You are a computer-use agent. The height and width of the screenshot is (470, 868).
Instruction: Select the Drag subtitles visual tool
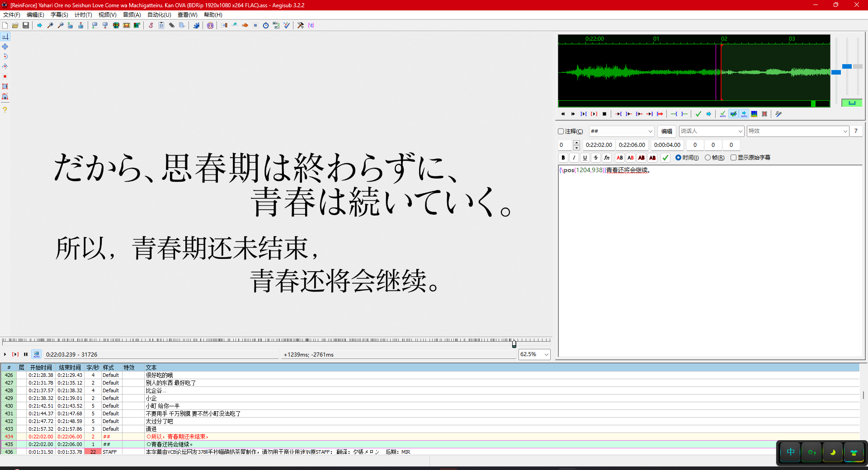click(x=5, y=47)
